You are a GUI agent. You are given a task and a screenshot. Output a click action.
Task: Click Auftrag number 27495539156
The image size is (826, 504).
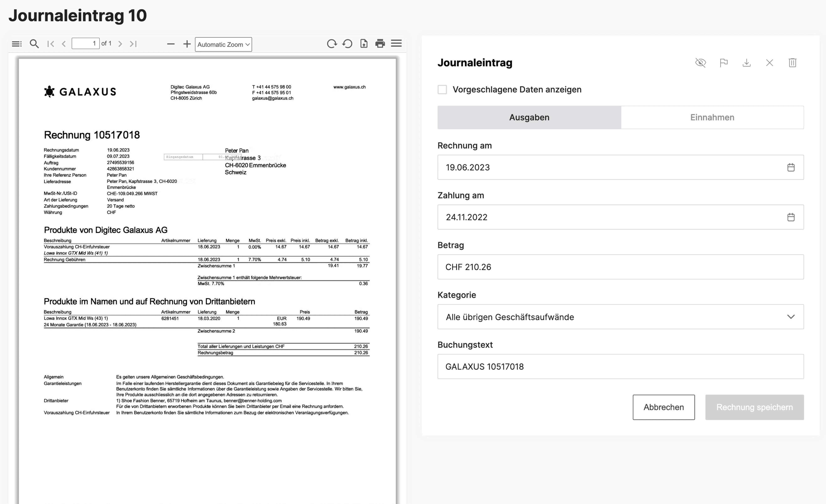[120, 163]
